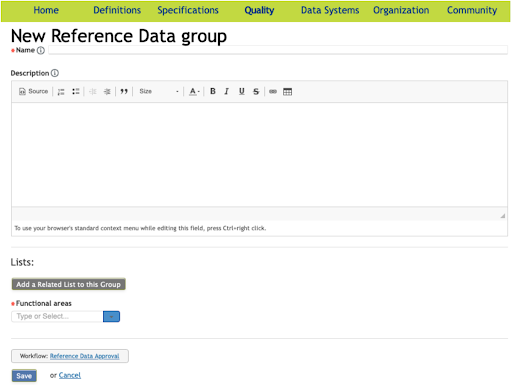Toggle italic formatting
Image resolution: width=512 pixels, height=388 pixels.
click(227, 91)
